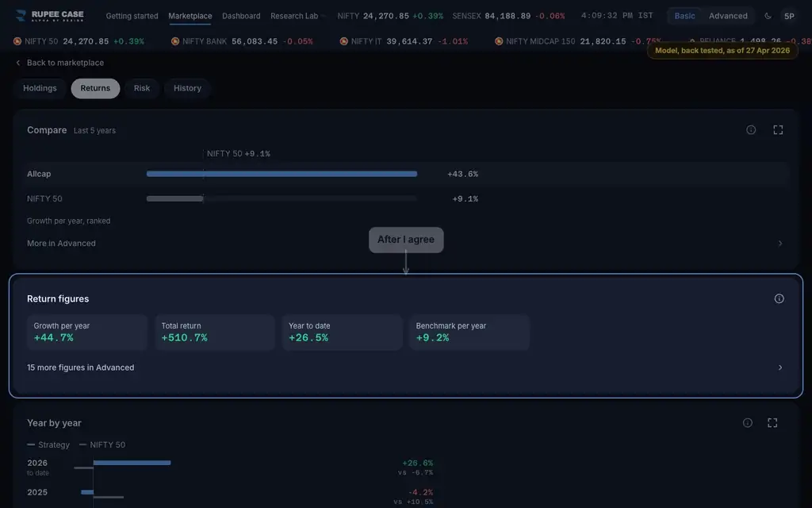Click the info icon in Return figures

pos(779,298)
